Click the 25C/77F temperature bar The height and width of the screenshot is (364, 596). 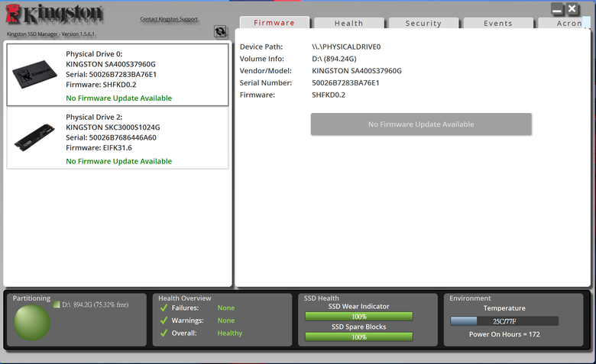tap(504, 321)
